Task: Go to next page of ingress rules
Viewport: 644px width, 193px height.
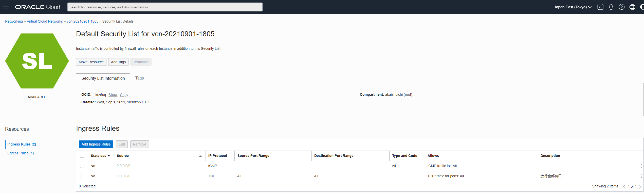Action: (640, 186)
